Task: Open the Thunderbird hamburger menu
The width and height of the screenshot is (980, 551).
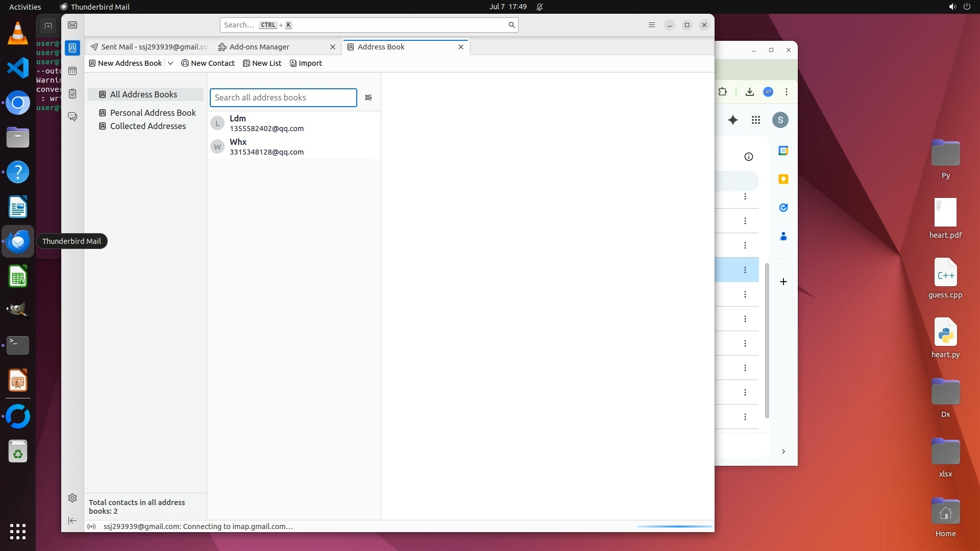Action: 651,25
